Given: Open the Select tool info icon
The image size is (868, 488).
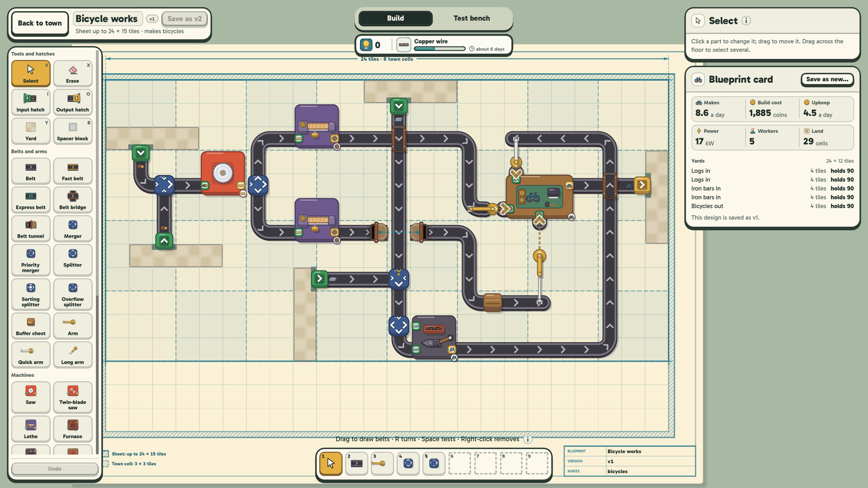Looking at the screenshot, I should point(746,21).
